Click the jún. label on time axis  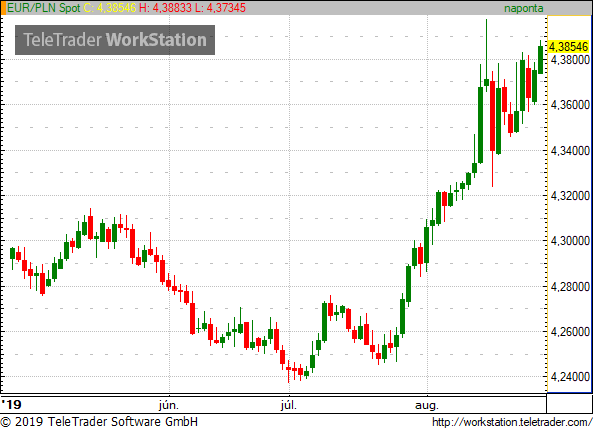169,406
